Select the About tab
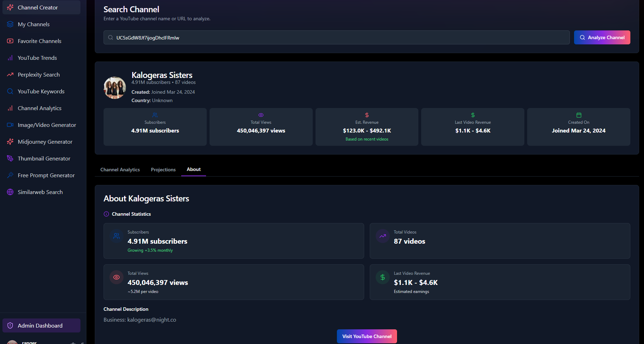 193,169
